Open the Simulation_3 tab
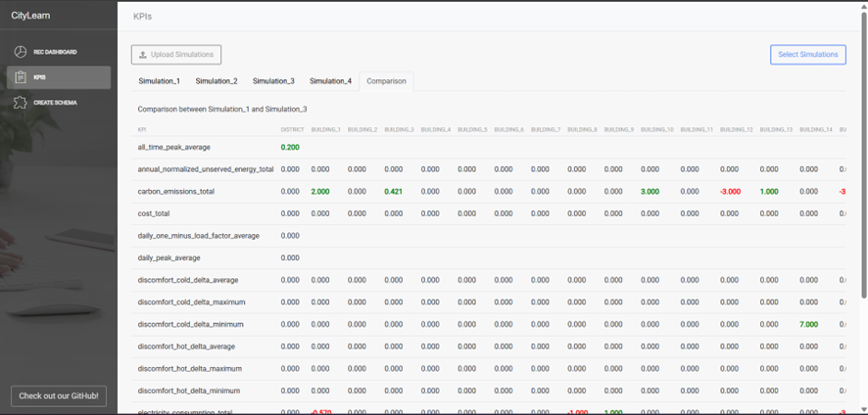Viewport: 868px width, 415px height. (273, 81)
